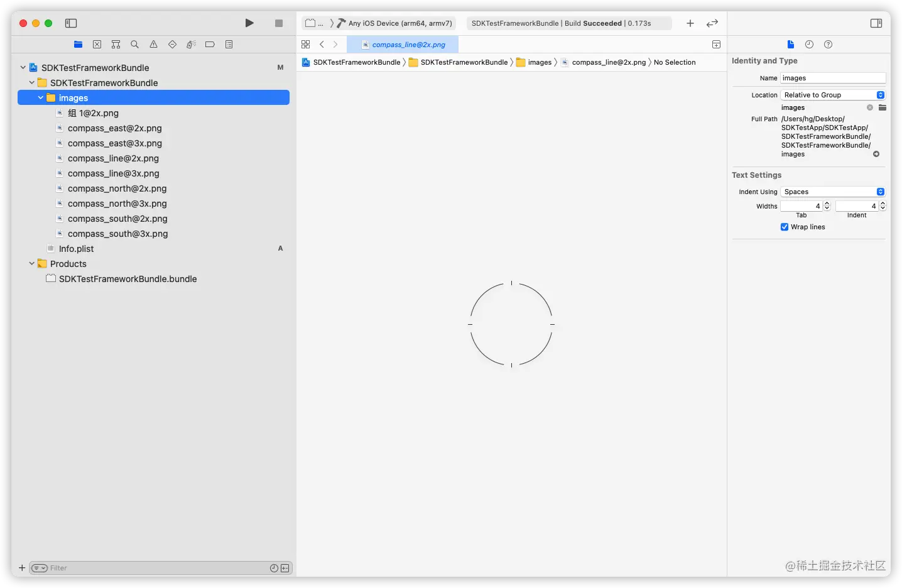Click the Build Succeeded status area
Screen dimensions: 902x588
(x=569, y=23)
